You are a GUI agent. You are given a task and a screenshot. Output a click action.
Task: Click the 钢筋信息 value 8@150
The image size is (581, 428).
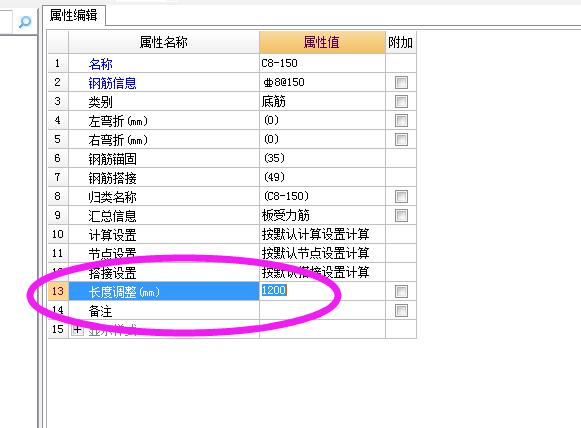click(x=284, y=82)
